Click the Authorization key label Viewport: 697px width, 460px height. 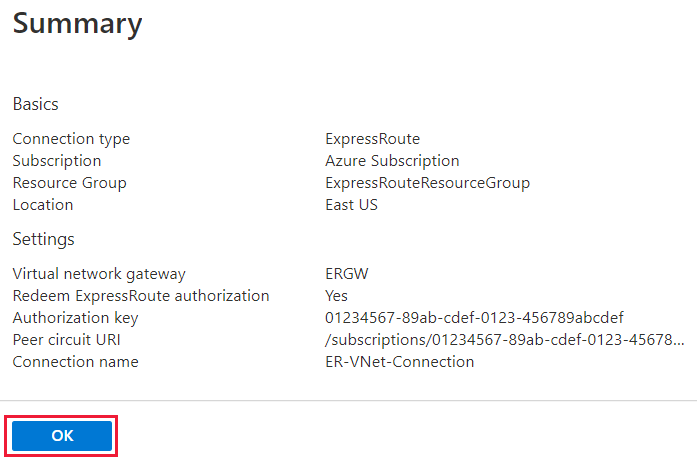point(75,318)
